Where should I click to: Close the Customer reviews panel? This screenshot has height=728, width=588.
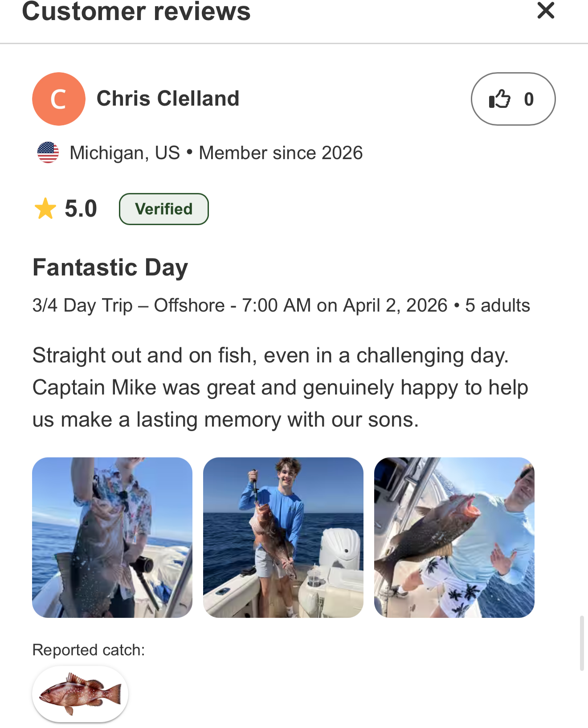[x=546, y=10]
